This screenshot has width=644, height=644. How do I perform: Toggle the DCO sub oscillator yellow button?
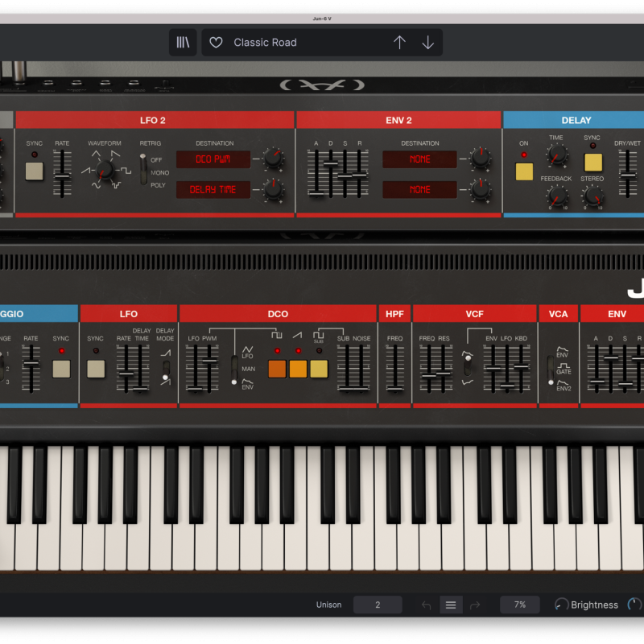319,369
